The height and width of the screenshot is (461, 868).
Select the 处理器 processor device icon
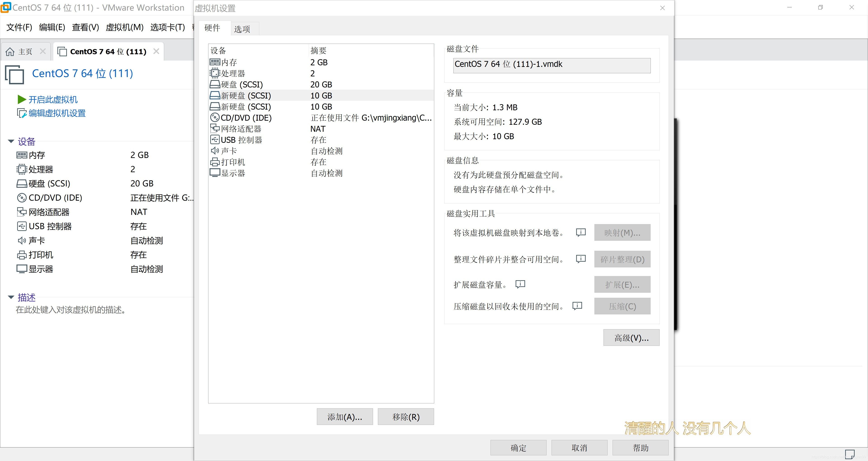click(x=215, y=73)
